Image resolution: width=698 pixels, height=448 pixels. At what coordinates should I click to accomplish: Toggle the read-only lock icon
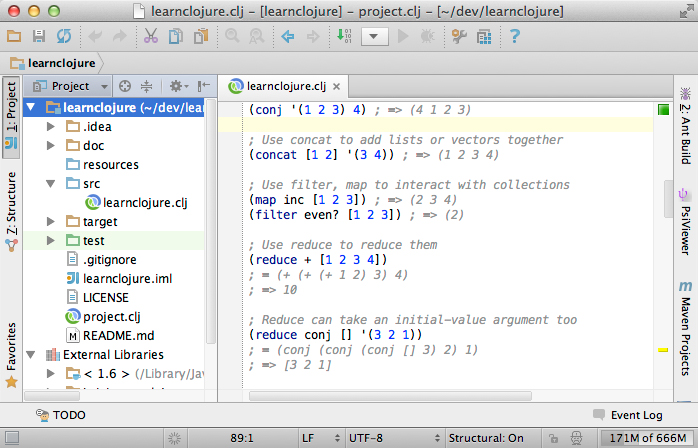tap(553, 438)
